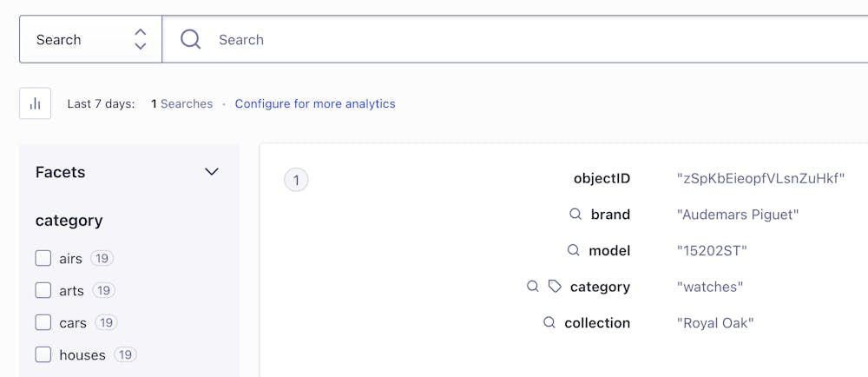Click the objectID value string
The height and width of the screenshot is (377, 868).
click(x=760, y=178)
